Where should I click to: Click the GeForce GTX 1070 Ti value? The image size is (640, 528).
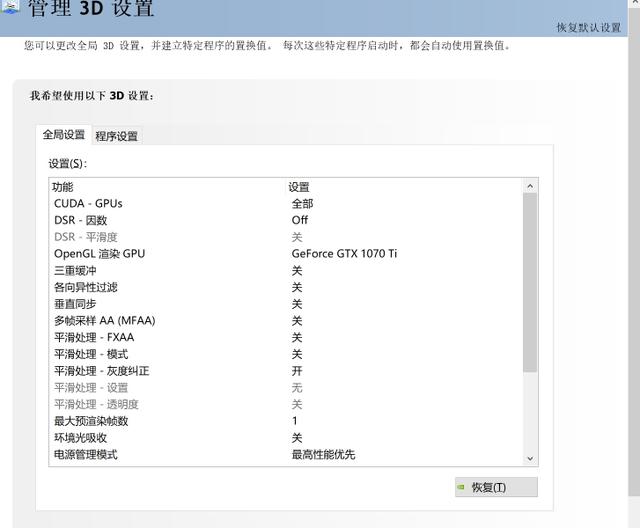tap(344, 254)
